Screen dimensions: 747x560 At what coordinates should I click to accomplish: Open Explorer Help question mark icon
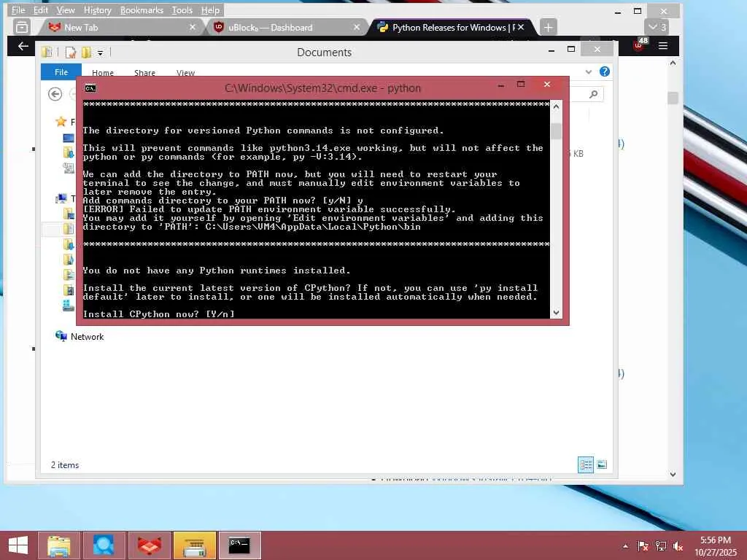point(605,71)
